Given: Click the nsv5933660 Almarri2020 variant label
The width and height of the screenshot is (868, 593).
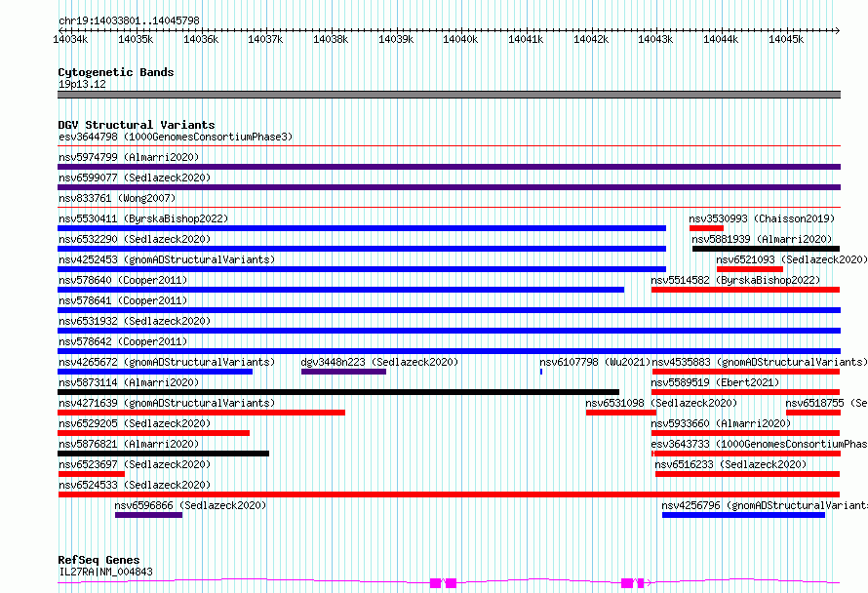Looking at the screenshot, I should 721,423.
